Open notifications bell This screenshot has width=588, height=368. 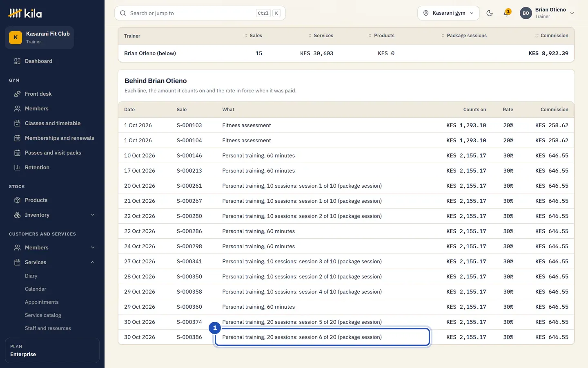click(x=507, y=13)
